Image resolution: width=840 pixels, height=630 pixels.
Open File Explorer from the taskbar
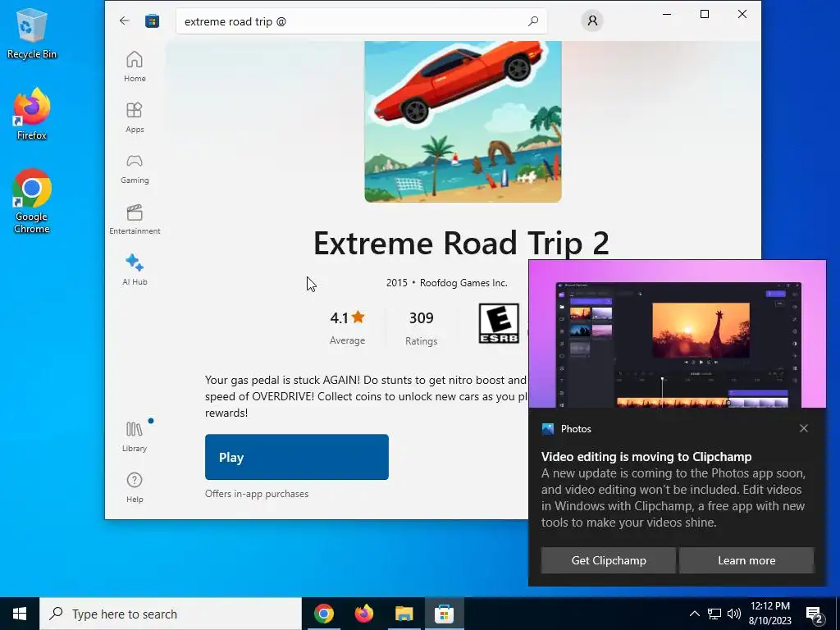tap(404, 614)
